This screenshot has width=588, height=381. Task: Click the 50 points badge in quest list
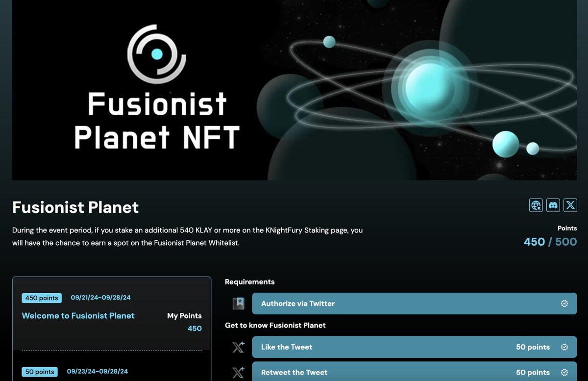(x=40, y=372)
